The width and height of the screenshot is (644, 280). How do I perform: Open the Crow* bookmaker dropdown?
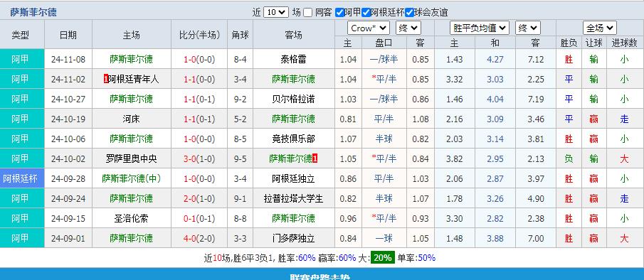point(368,28)
